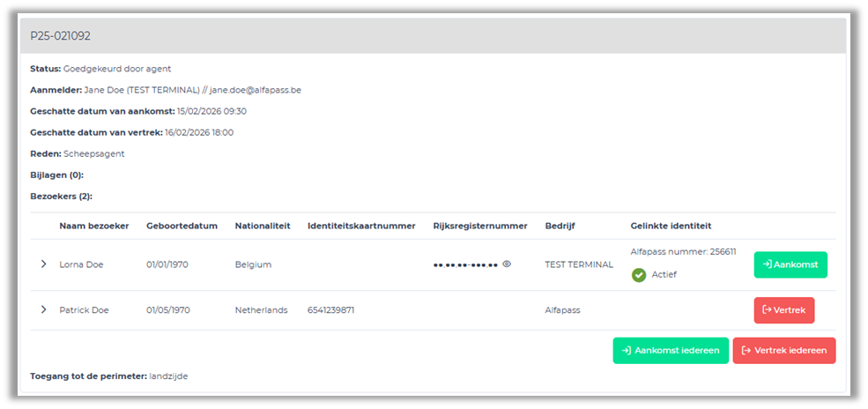
Task: Click the Gelinkte identiteit column header
Action: tap(671, 226)
